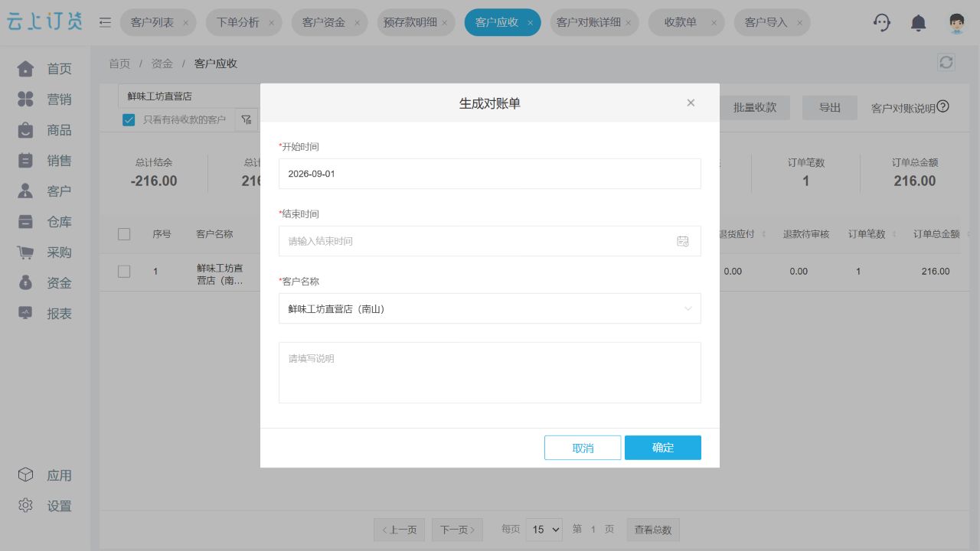
Task: Click the 取消 button
Action: coord(583,448)
